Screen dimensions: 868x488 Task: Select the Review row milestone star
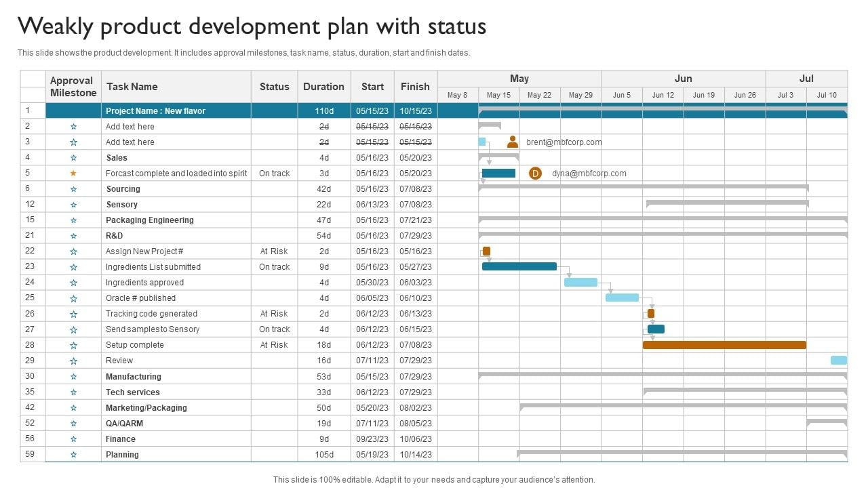73,361
